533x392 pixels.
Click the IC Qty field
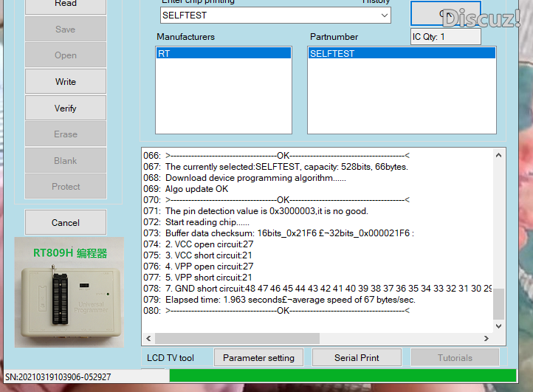click(x=446, y=37)
